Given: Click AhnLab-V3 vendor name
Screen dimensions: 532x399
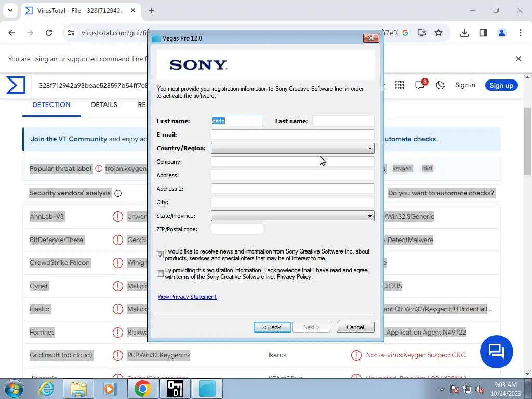Looking at the screenshot, I should point(47,217).
